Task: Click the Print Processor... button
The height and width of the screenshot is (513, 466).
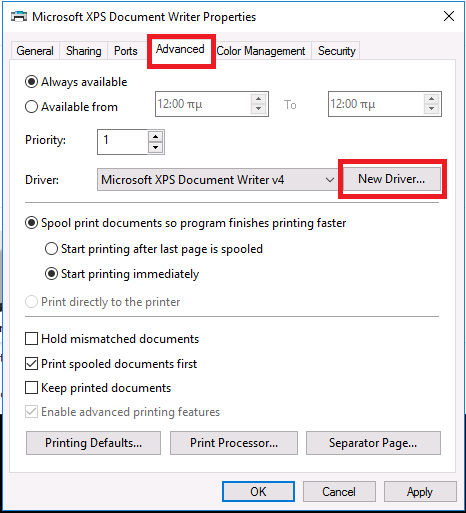Action: coord(234,443)
